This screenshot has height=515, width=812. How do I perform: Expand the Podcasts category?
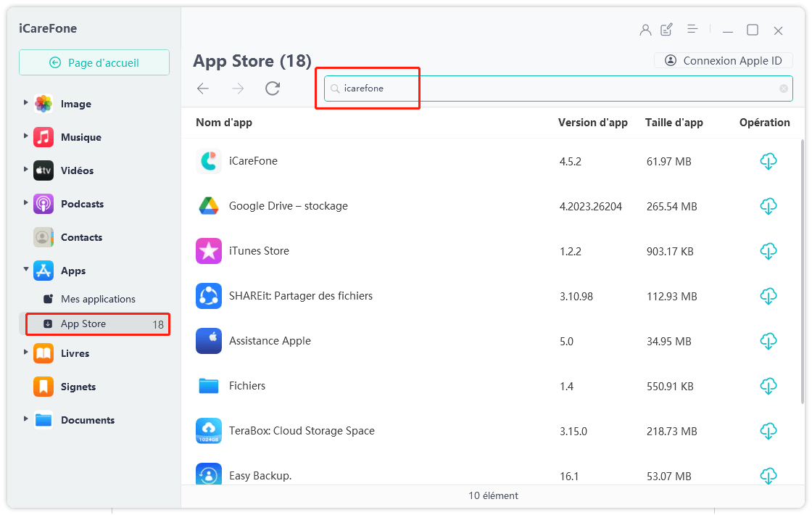25,202
